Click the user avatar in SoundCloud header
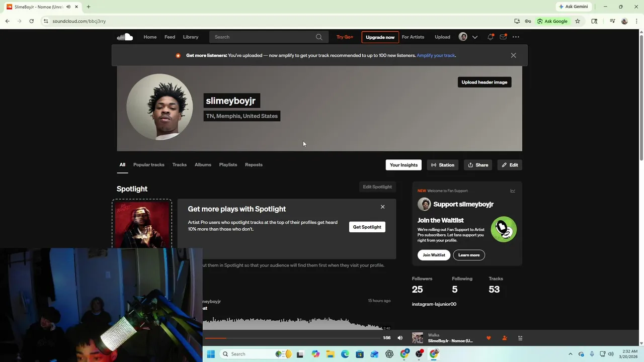The height and width of the screenshot is (362, 644). 463,37
